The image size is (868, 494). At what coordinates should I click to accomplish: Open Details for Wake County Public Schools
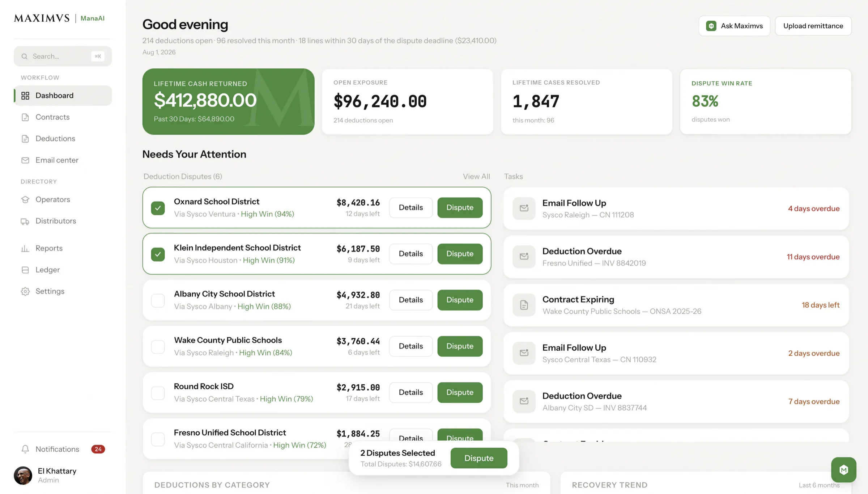tap(411, 346)
